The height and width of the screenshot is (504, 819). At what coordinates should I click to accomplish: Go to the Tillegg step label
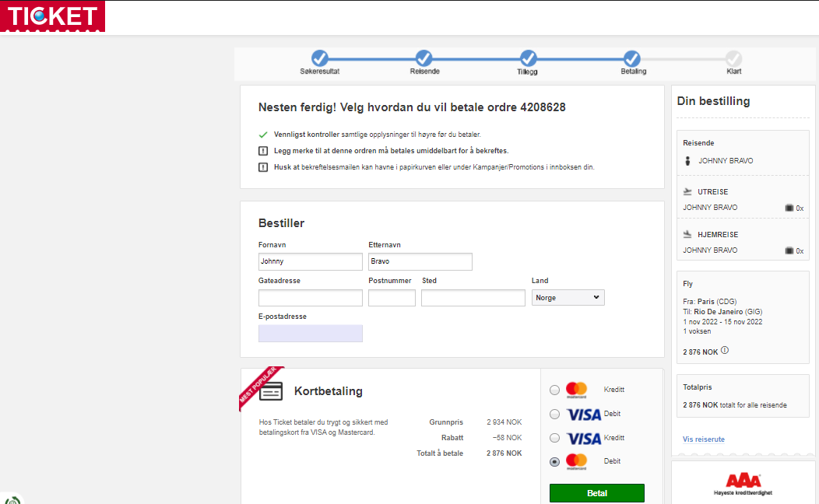(527, 72)
